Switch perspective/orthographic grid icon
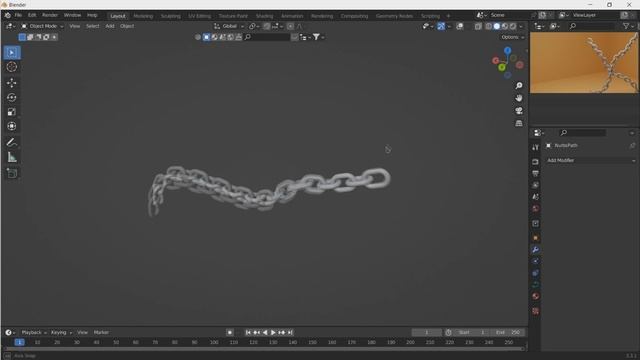 pos(519,123)
